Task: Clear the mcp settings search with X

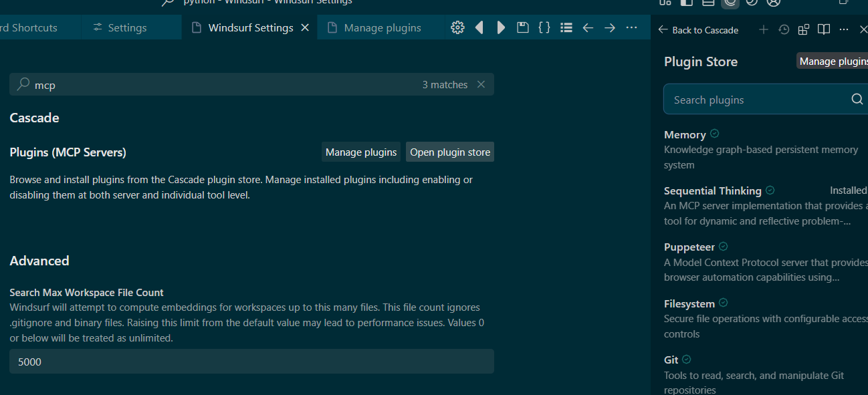Action: pos(481,84)
